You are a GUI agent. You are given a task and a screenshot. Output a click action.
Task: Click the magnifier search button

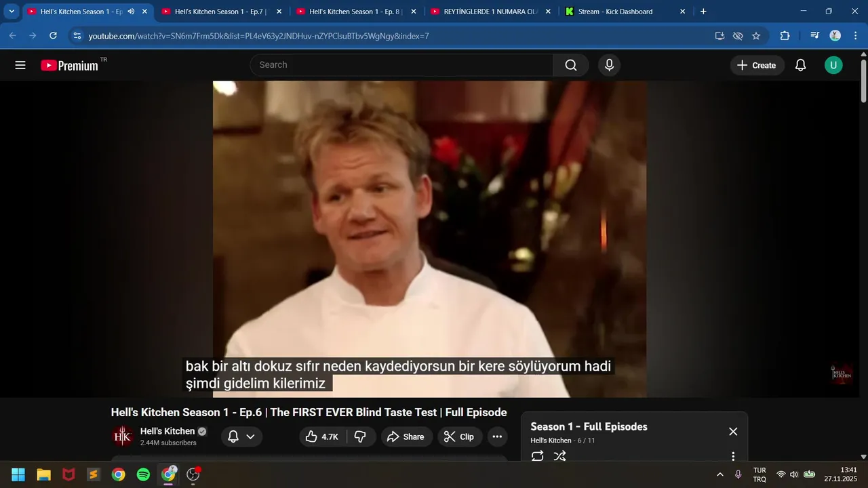click(x=571, y=65)
